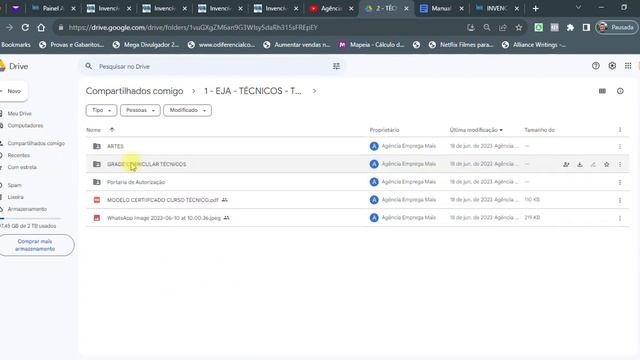
Task: Open more actions for WhatsApp Image row
Action: click(620, 218)
